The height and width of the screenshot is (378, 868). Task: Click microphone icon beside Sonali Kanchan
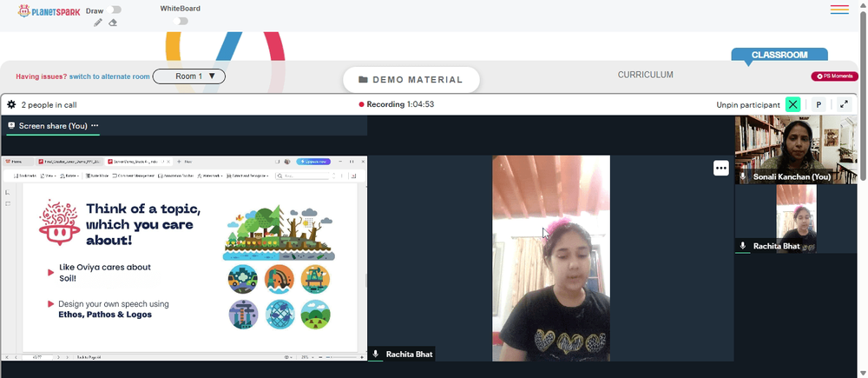743,176
